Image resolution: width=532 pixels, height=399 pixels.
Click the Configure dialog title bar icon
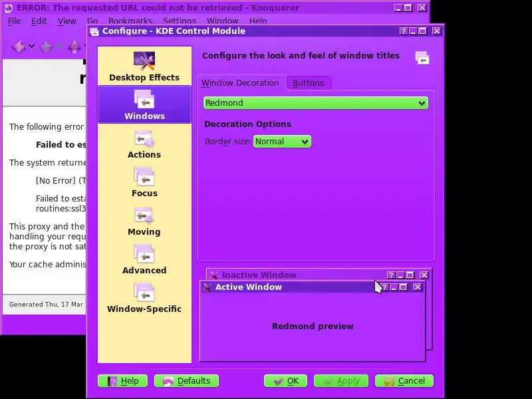(x=94, y=31)
